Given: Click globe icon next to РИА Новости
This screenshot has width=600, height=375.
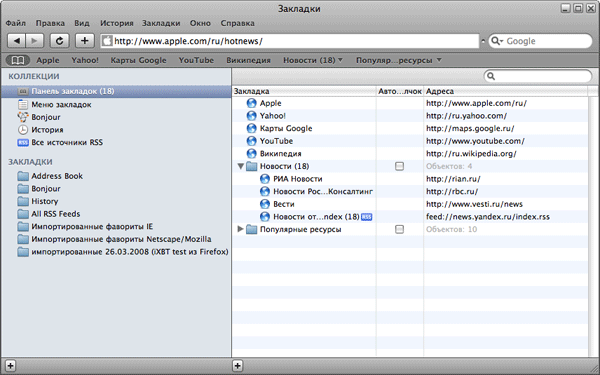Looking at the screenshot, I should click(x=265, y=179).
